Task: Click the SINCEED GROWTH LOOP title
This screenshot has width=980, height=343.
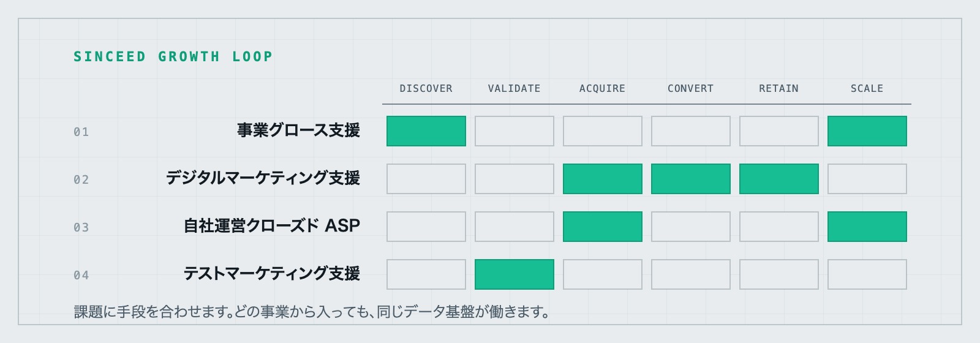Action: 173,56
